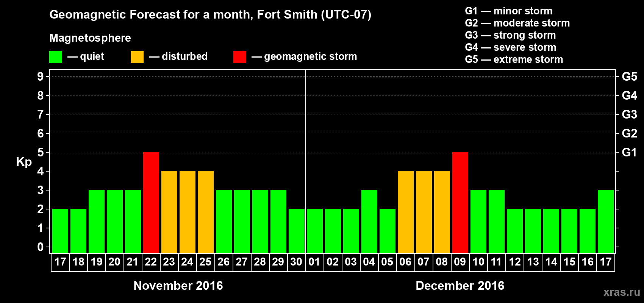Click the date label 20 on axis
The height and width of the screenshot is (303, 644).
(x=114, y=262)
